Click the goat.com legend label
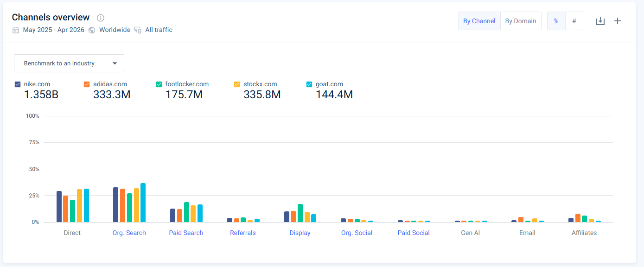The height and width of the screenshot is (267, 644). pos(329,84)
